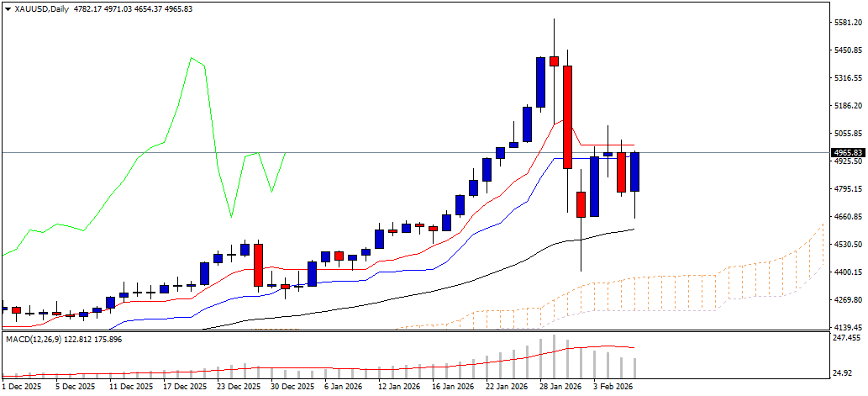Select the latest blue candle at the right edge
This screenshot has width=868, height=396.
pyautogui.click(x=634, y=172)
